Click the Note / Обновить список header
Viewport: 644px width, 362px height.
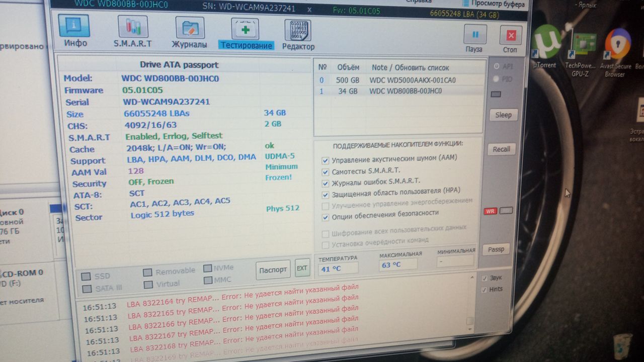tap(411, 67)
